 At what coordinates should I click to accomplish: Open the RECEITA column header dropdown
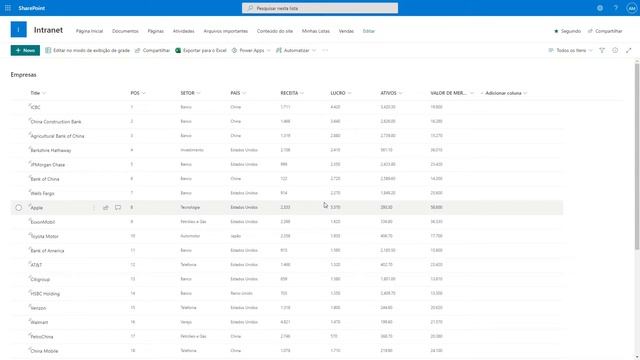pos(302,93)
